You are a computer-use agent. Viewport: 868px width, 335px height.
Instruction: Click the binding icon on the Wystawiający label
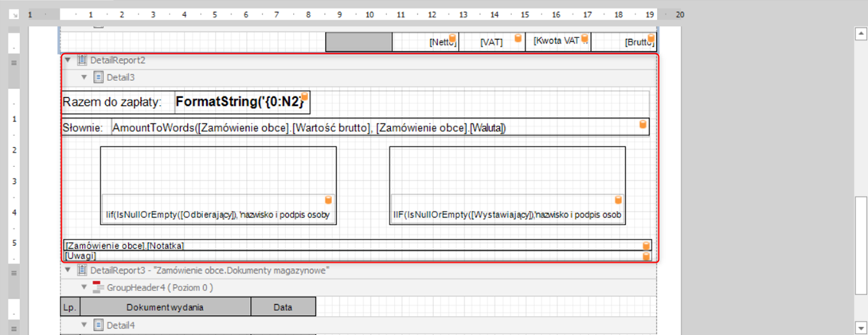[x=618, y=200]
